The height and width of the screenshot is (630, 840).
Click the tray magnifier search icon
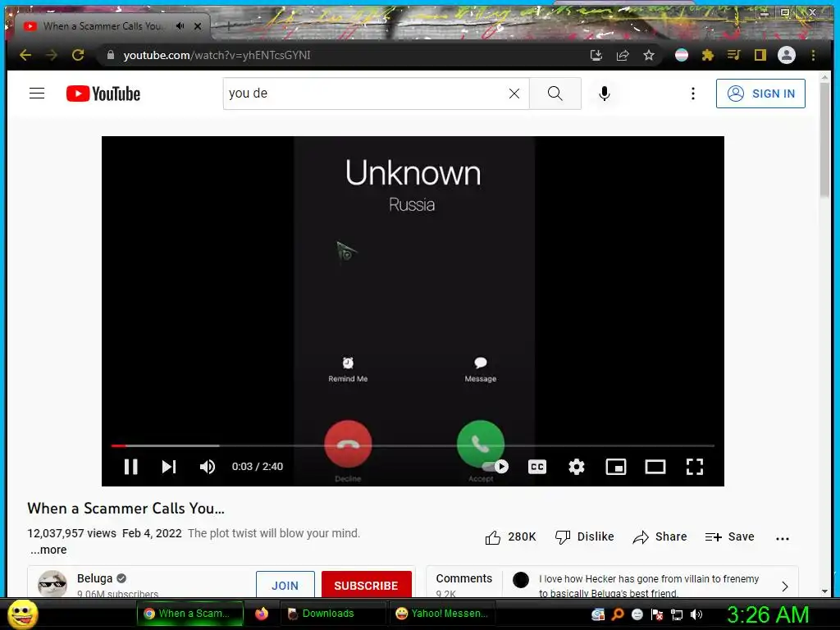coord(618,614)
